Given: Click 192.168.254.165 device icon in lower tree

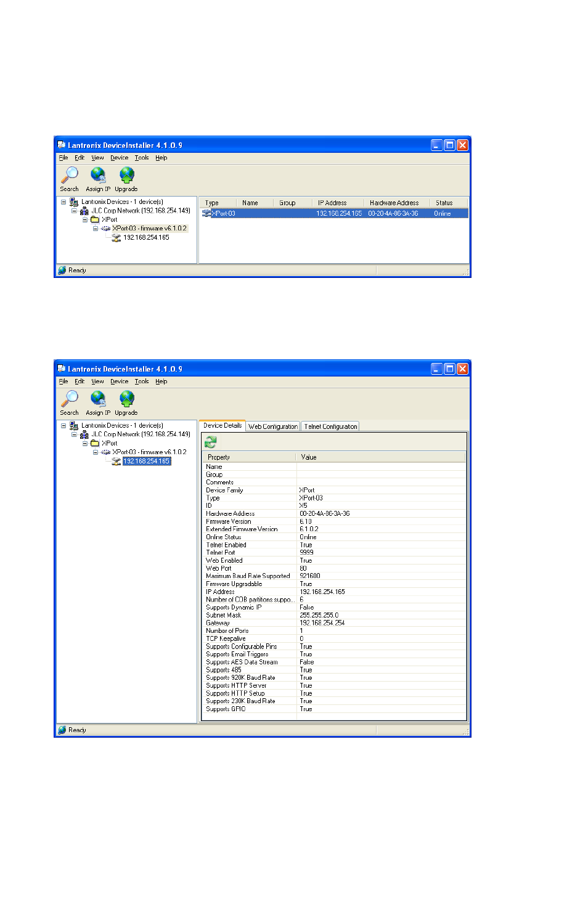Looking at the screenshot, I should tap(116, 461).
